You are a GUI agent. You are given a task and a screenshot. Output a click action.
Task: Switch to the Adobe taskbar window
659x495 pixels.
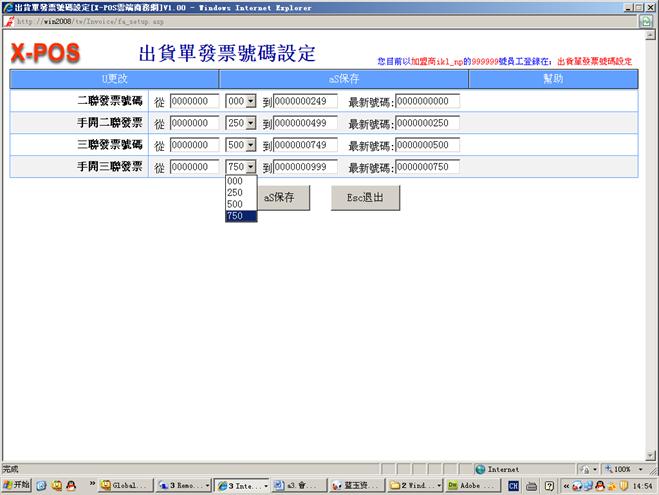click(x=470, y=485)
